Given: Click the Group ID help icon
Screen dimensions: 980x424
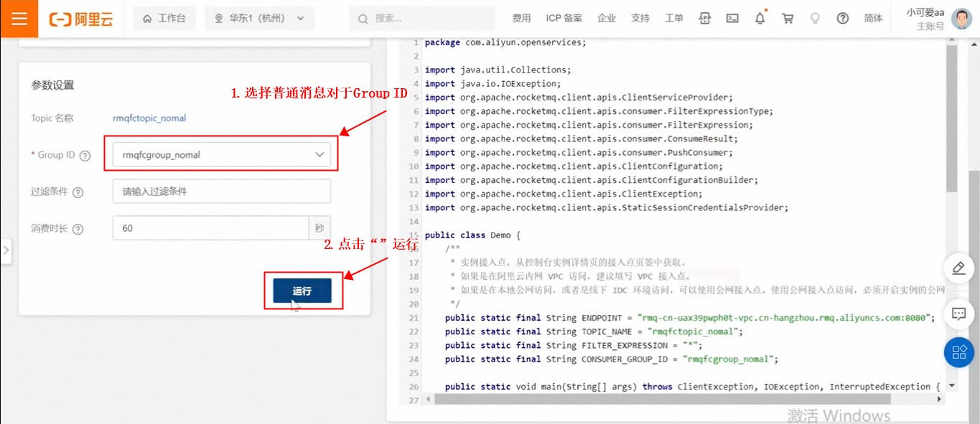Looking at the screenshot, I should pos(85,156).
